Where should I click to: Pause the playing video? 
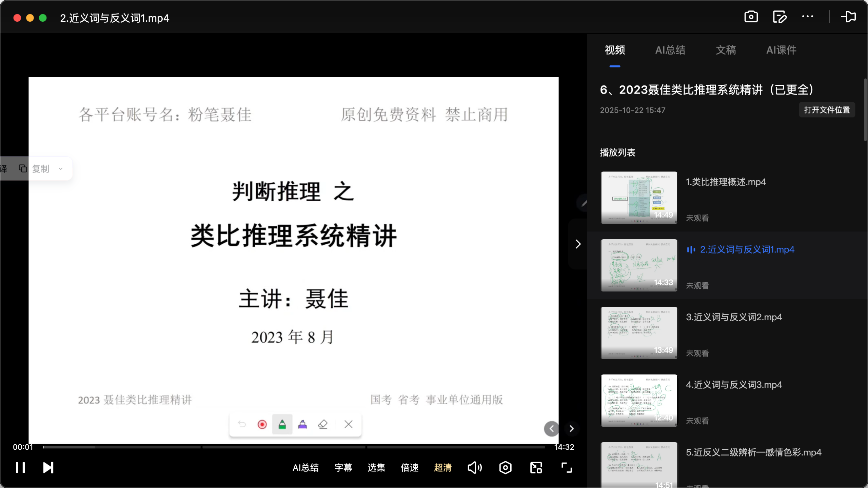coord(21,467)
